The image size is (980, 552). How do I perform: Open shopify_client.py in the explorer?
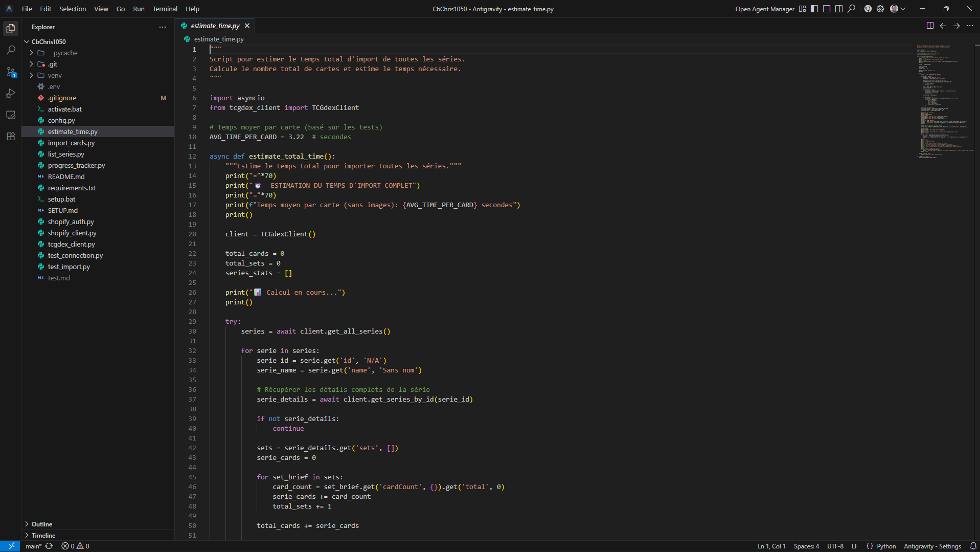72,233
